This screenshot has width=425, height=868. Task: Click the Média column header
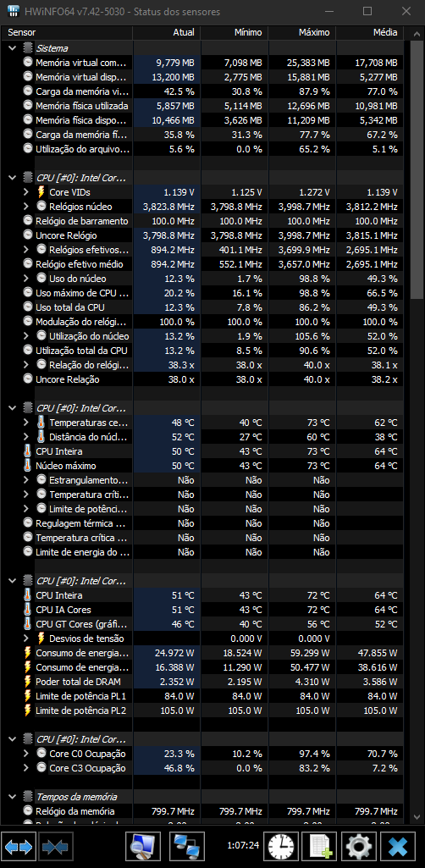point(370,33)
